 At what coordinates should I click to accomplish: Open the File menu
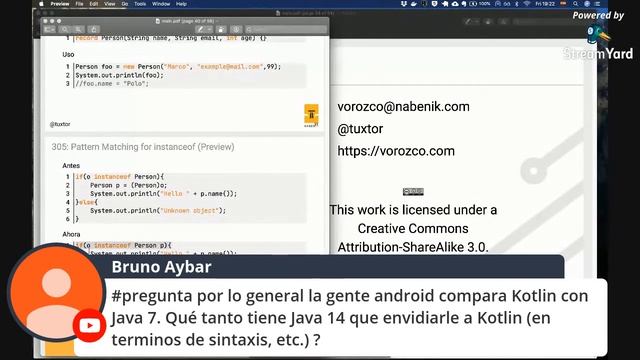[80, 4]
